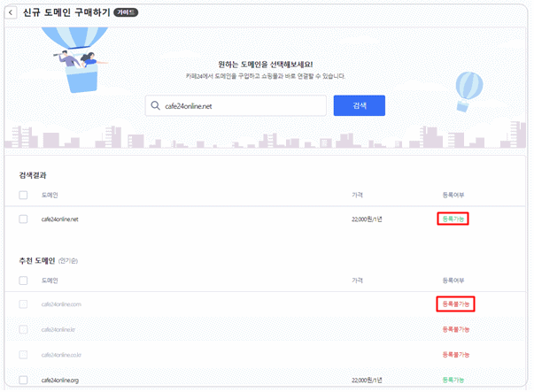
Task: Focus the domain search field containing cafe24online.net
Action: [236, 105]
